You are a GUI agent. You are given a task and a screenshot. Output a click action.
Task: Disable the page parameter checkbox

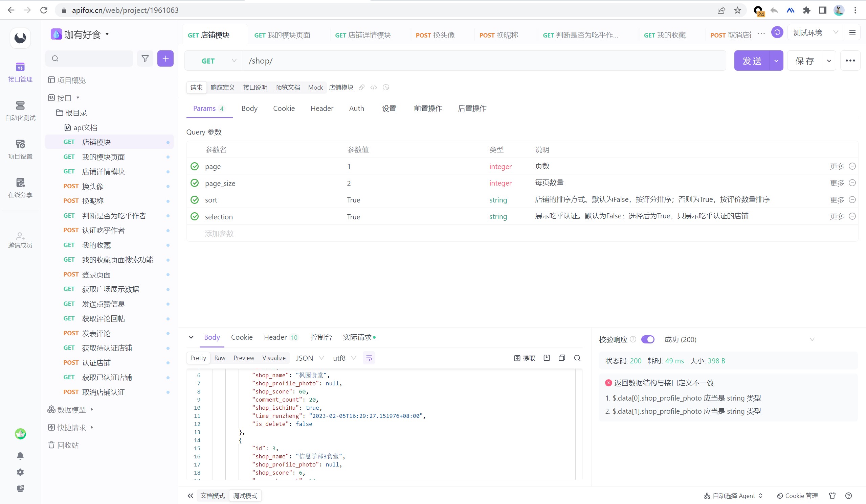(x=195, y=167)
